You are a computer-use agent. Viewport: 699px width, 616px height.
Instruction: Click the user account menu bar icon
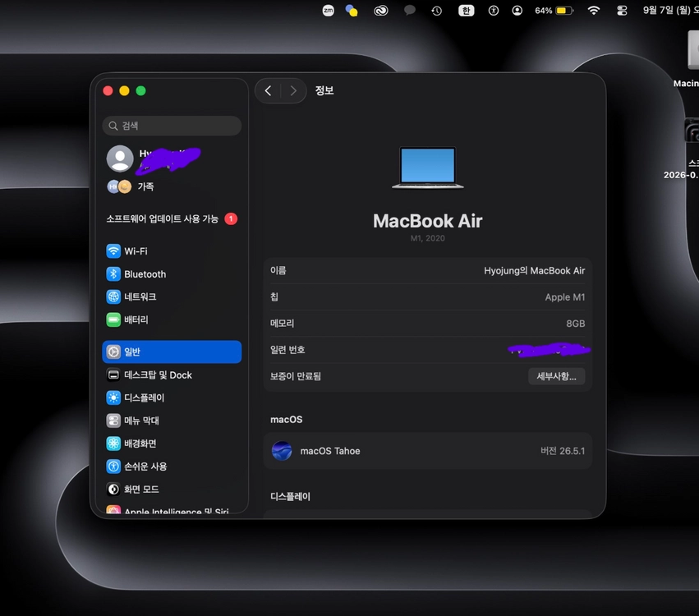point(517,10)
